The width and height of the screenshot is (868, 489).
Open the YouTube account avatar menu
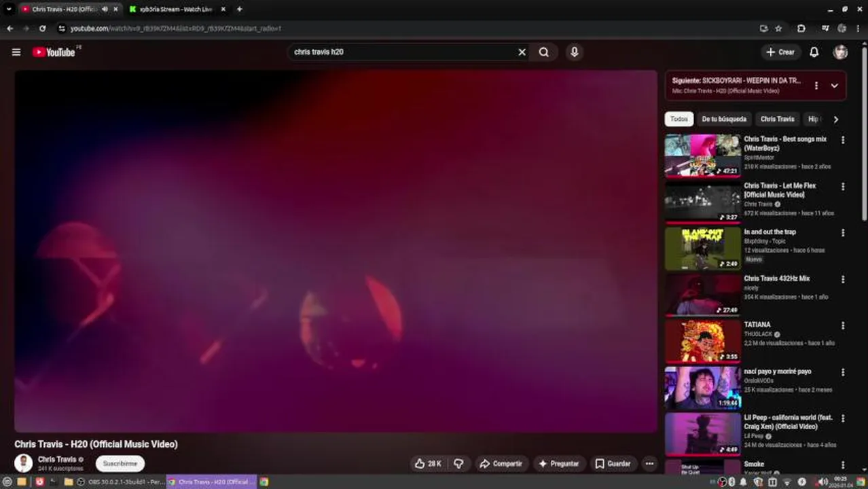[x=841, y=52]
